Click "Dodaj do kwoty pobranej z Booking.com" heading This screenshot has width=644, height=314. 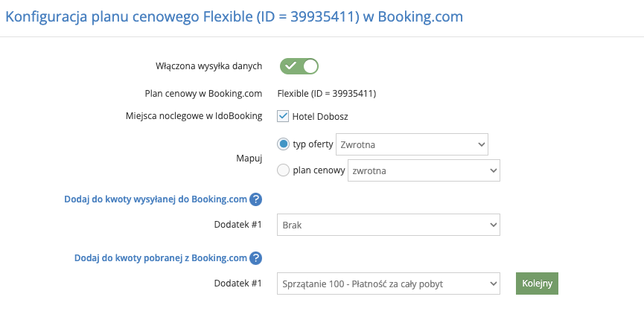(161, 258)
